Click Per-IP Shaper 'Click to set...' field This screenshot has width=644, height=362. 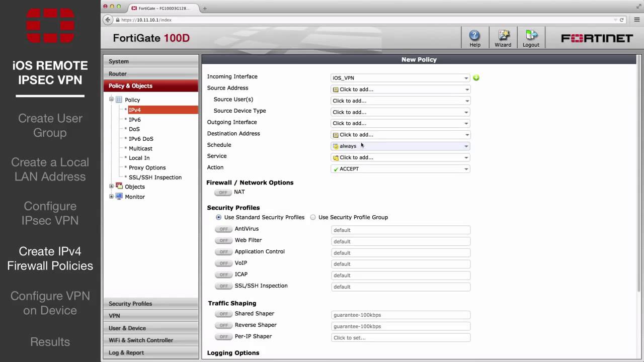point(400,338)
